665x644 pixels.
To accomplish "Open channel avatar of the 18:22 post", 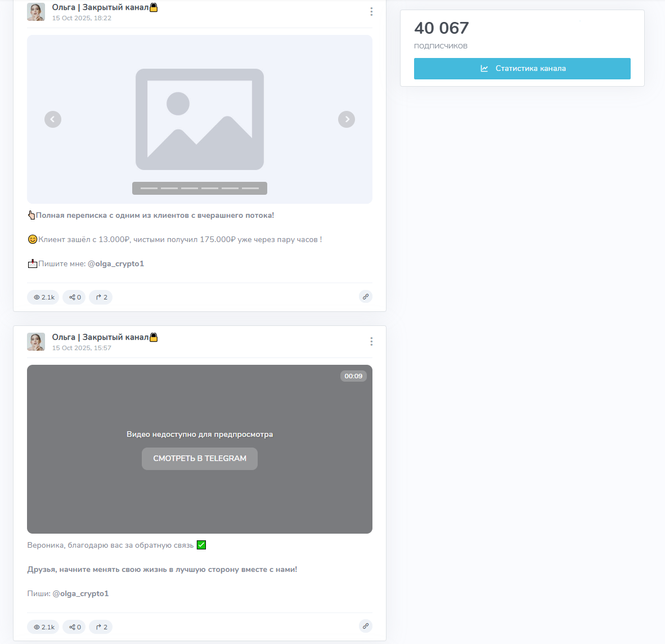I will tap(36, 12).
